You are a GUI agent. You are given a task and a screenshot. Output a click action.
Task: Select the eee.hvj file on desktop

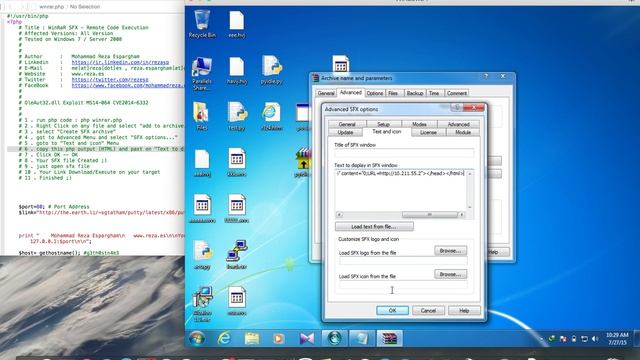[237, 24]
